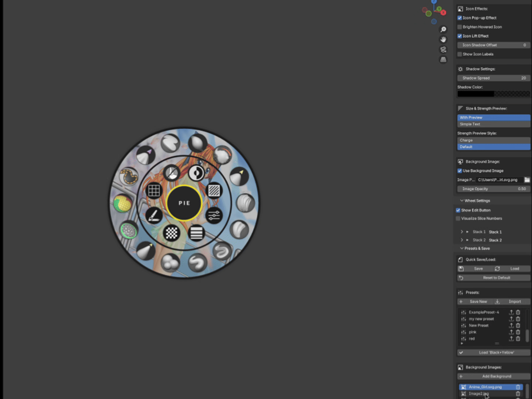
Task: Delete the Anime_Girl.svg.png background image
Action: (518, 387)
